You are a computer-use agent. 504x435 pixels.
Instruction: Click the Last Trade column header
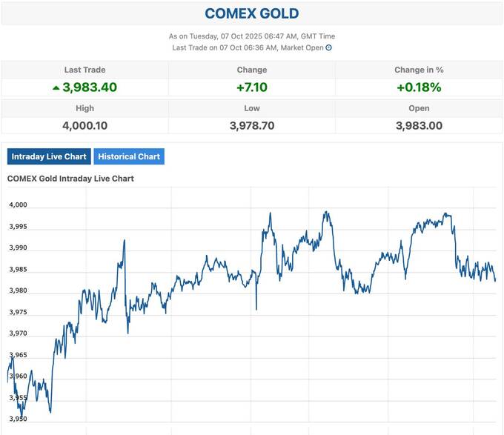84,70
